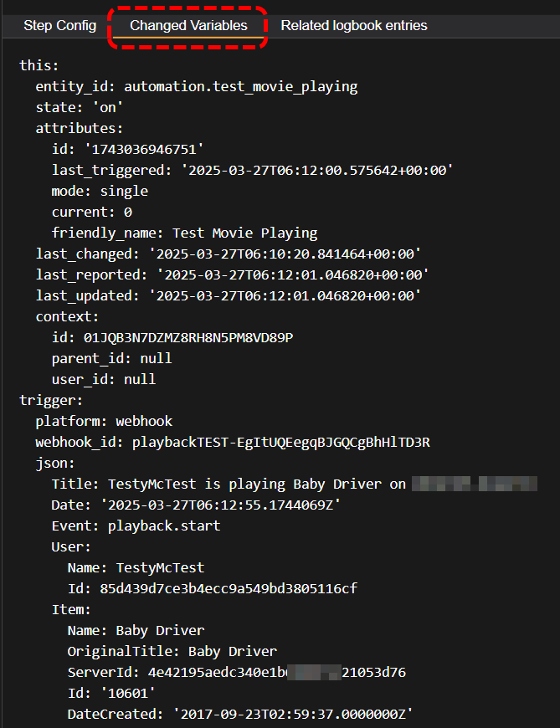Click the DateCreated timestamp value

[x=293, y=714]
